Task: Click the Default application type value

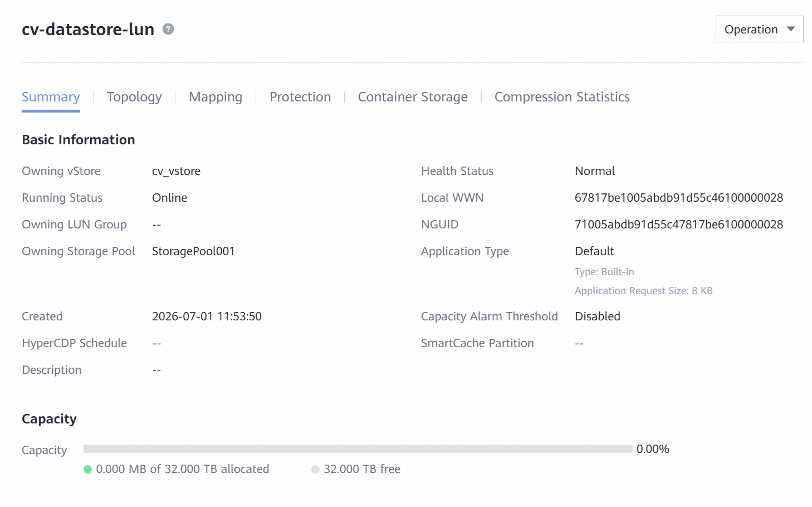Action: point(594,251)
